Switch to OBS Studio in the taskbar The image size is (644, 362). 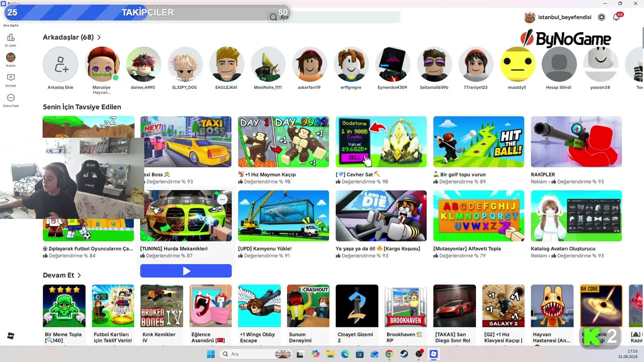coord(419,354)
